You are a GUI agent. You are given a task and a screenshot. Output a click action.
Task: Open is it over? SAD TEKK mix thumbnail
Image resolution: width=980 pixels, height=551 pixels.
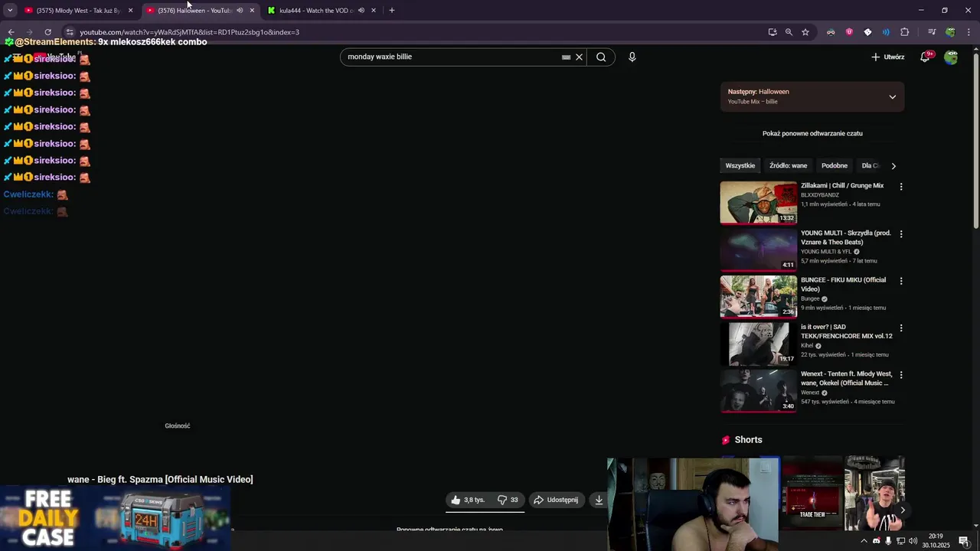coord(759,344)
